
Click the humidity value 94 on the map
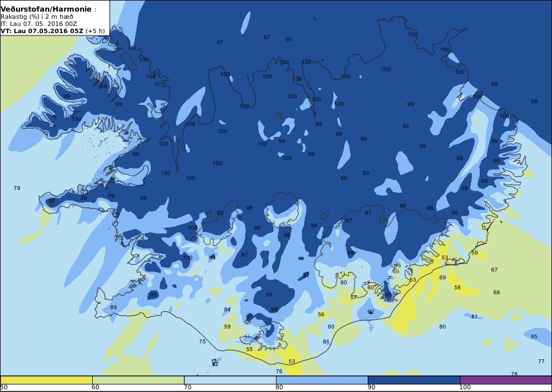point(212,258)
